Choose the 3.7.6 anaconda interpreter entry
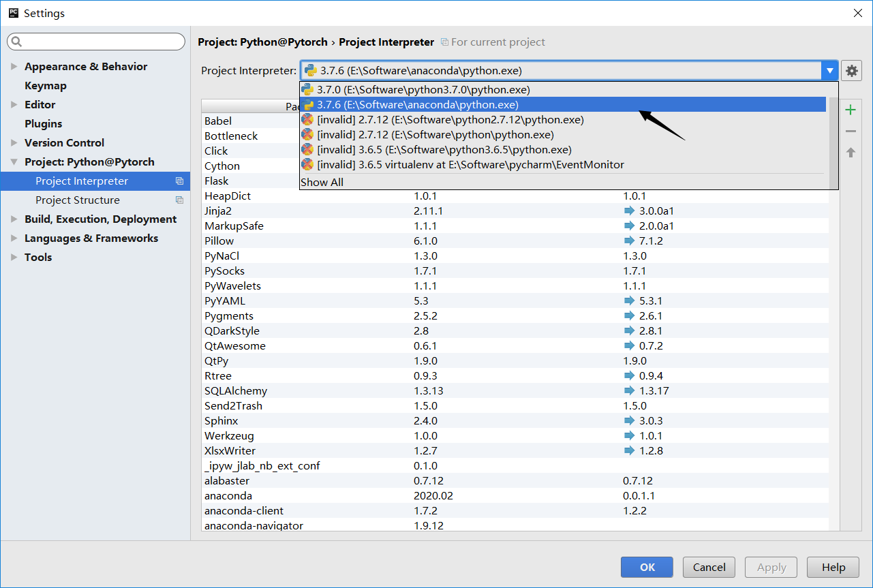Image resolution: width=873 pixels, height=588 pixels. 563,104
